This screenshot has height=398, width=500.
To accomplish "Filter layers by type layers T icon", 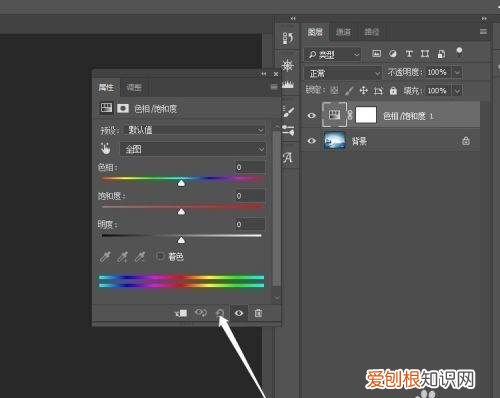I will (409, 54).
